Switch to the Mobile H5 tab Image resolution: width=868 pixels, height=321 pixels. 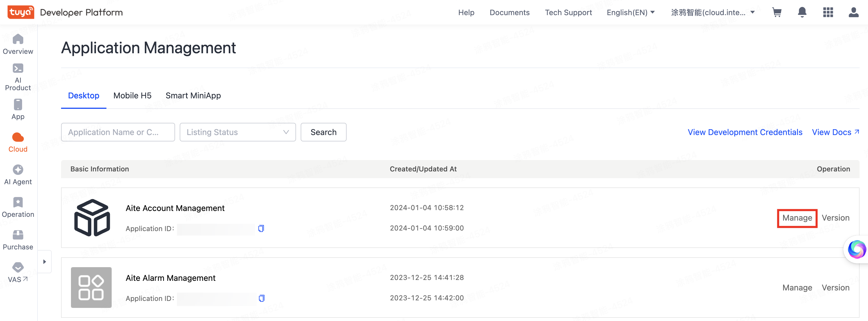click(x=132, y=95)
